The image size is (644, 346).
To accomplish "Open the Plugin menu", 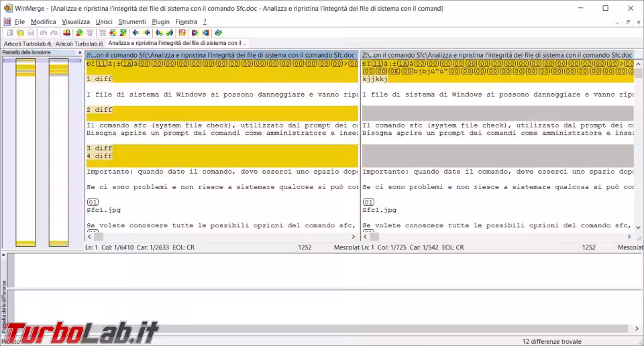I will (160, 21).
